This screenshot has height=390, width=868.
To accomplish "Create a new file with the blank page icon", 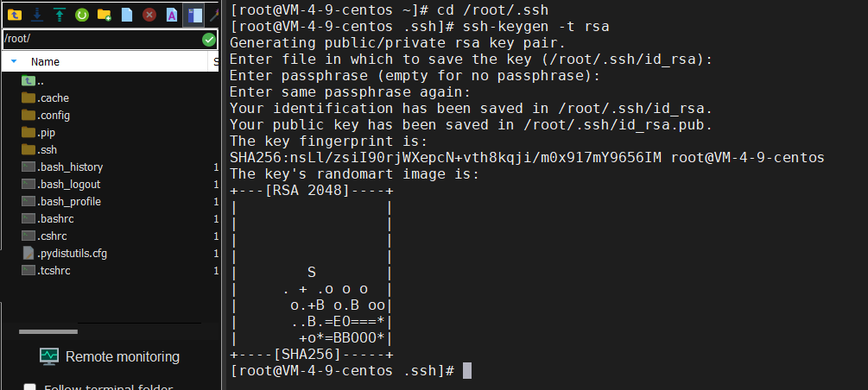I will coord(127,15).
